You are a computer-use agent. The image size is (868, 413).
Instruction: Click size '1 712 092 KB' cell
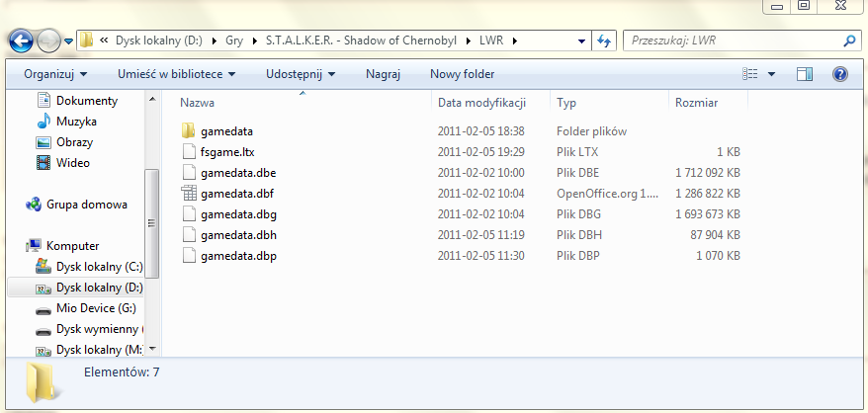click(x=708, y=173)
